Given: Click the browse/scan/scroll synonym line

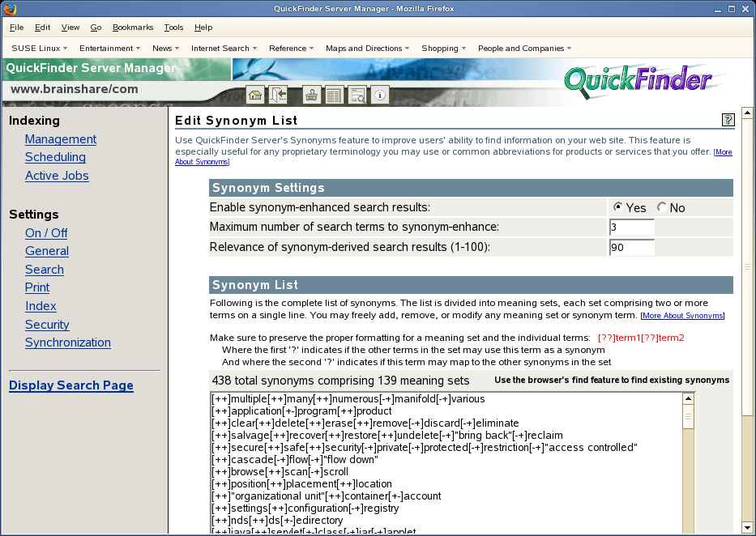Looking at the screenshot, I should point(280,472).
